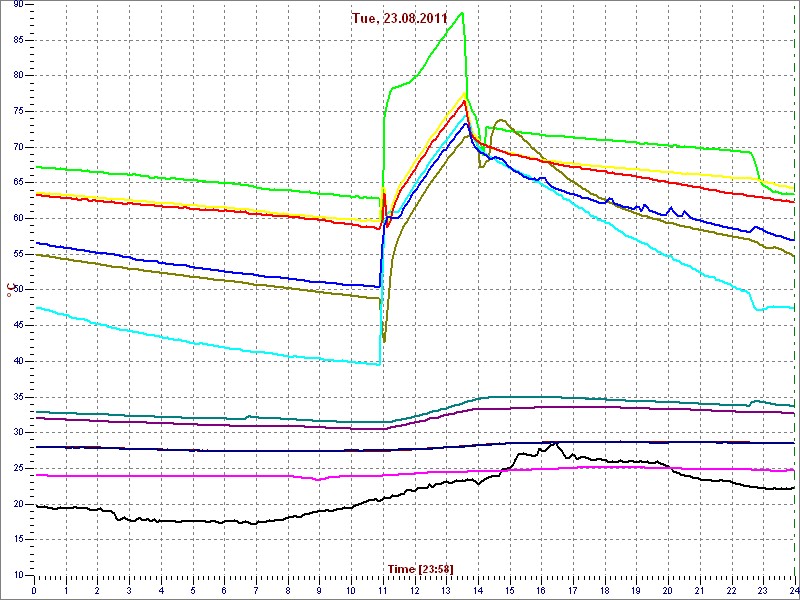This screenshot has width=800, height=600.
Task: Click hour label 3 on the time axis
Action: tap(129, 591)
